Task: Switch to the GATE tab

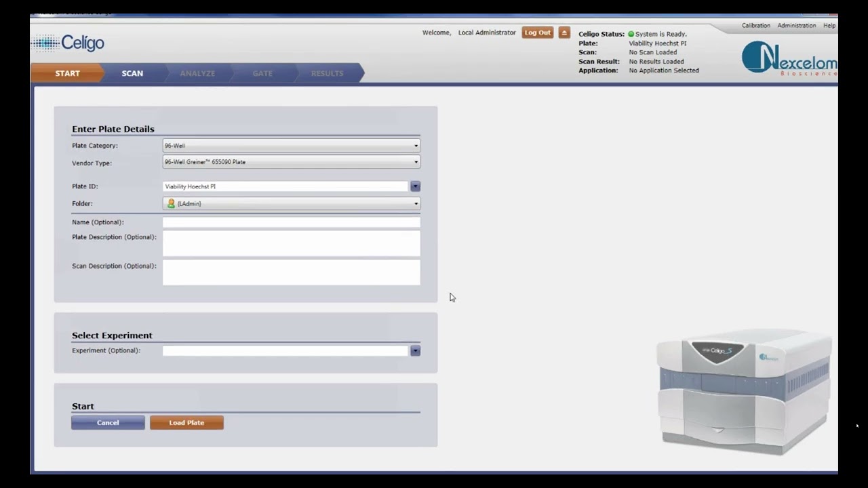Action: tap(262, 73)
